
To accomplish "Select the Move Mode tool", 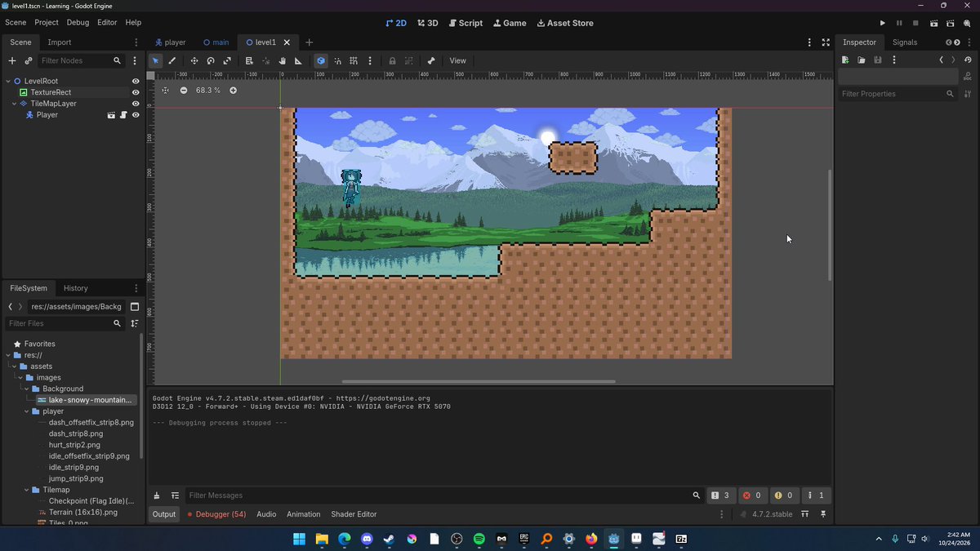I will [x=194, y=60].
